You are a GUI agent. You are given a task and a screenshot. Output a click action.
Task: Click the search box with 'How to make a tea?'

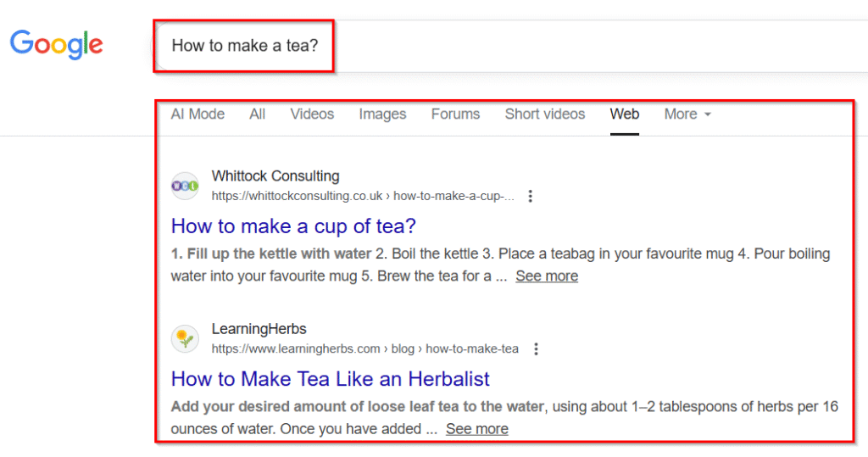pos(509,46)
